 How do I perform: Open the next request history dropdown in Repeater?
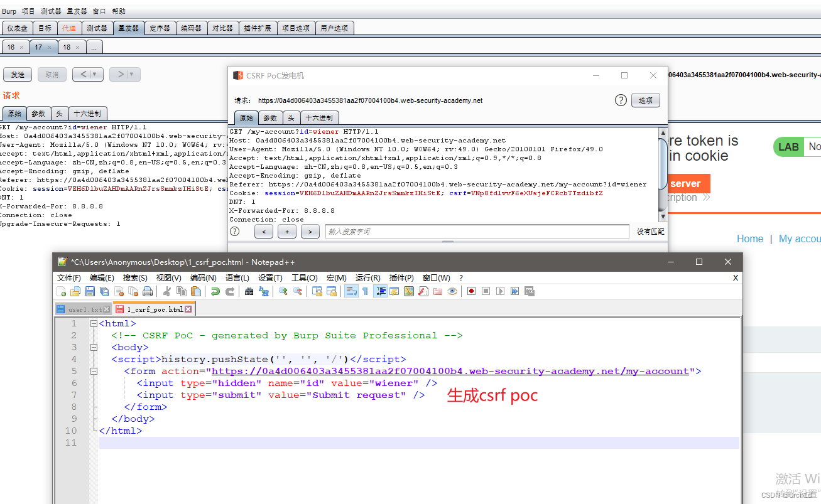click(x=133, y=75)
